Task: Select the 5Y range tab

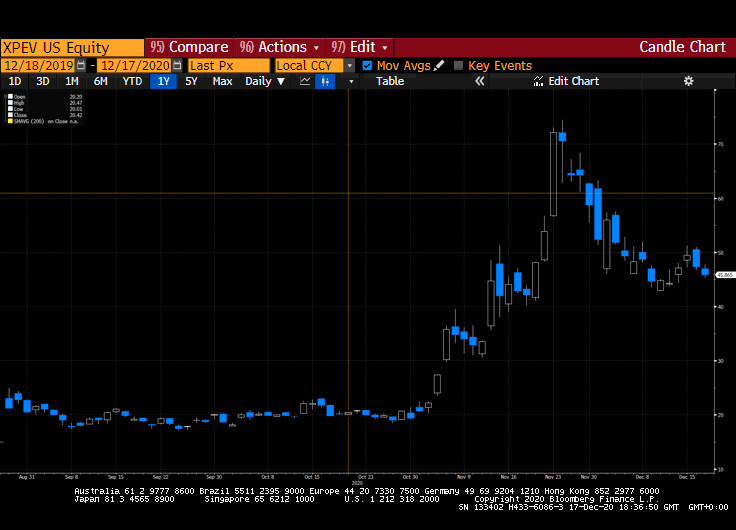Action: (x=191, y=81)
